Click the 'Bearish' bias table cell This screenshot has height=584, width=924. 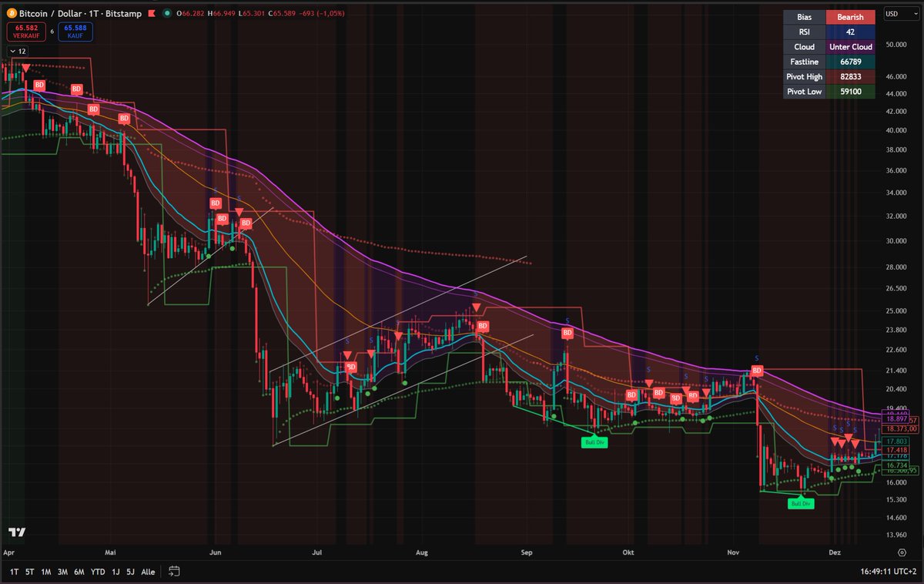[x=851, y=17]
